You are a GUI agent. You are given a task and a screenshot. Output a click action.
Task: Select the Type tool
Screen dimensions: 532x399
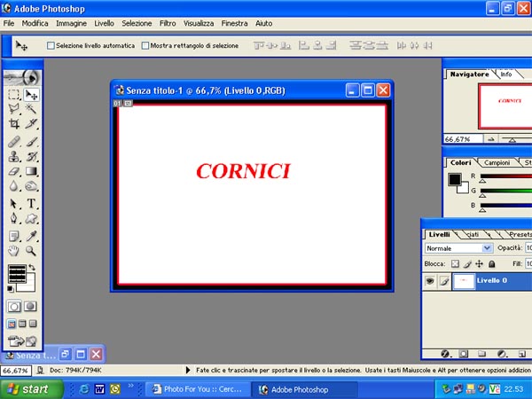pyautogui.click(x=31, y=204)
